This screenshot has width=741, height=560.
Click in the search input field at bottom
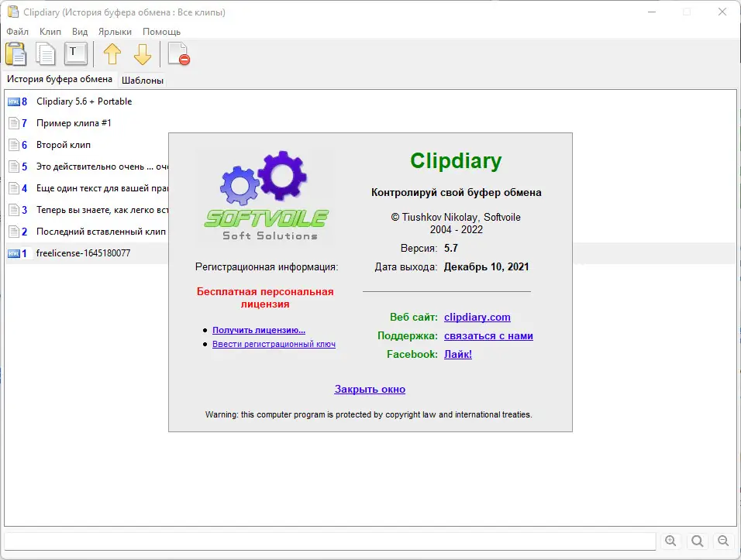(330, 541)
